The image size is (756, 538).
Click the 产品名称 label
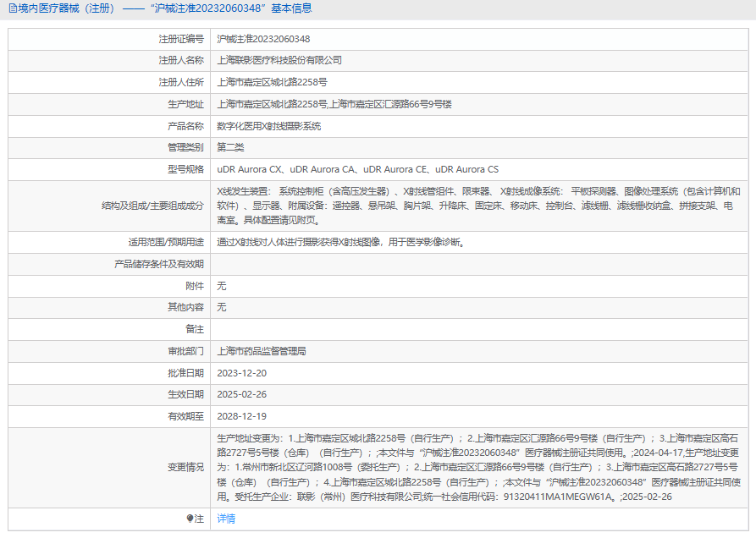point(185,126)
